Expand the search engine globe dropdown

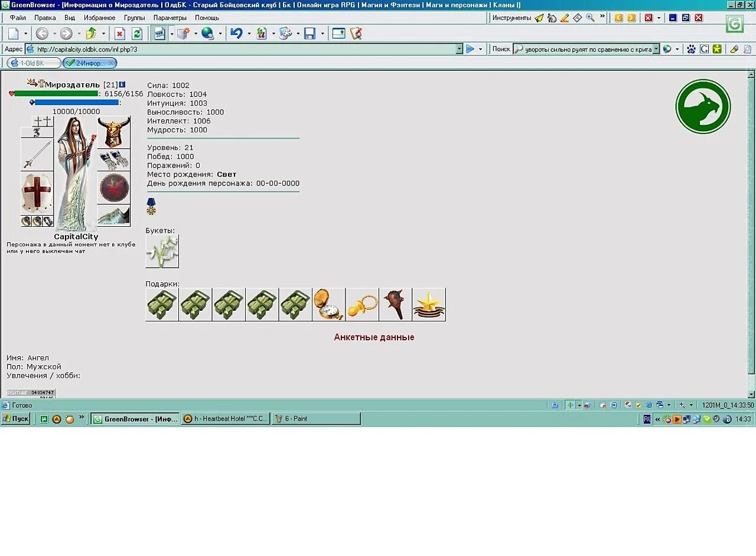coord(677,49)
